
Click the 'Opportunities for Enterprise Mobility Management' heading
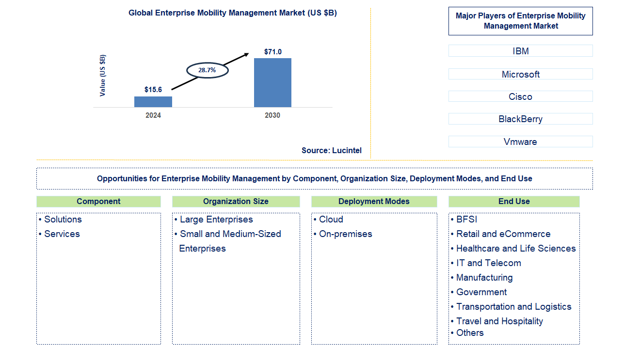click(315, 178)
